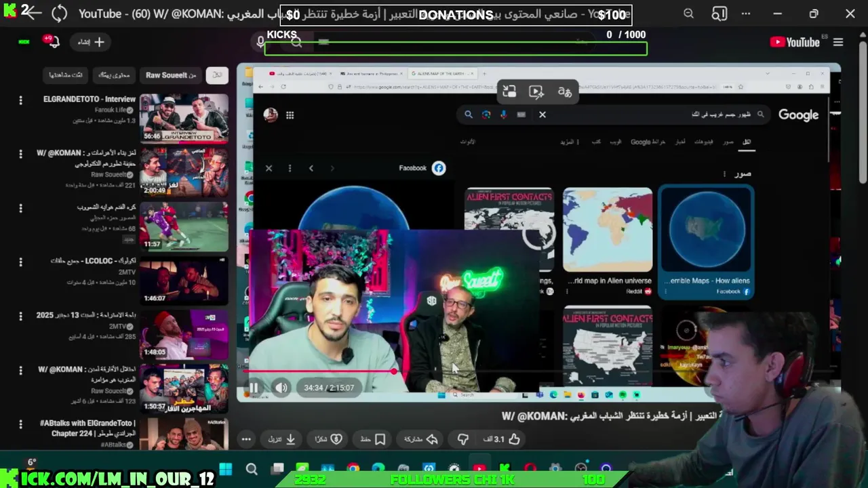Open options for #ABtalks video row
The image size is (868, 488).
point(20,425)
